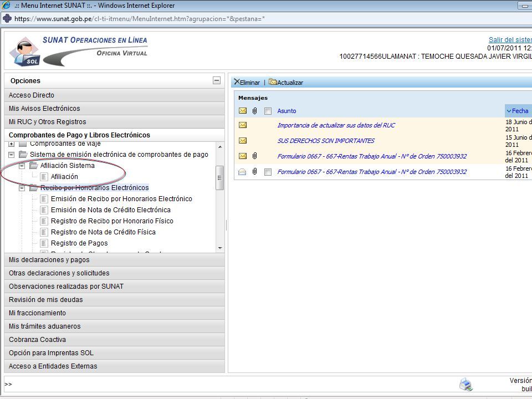Select the Registro de Pagos item
The height and width of the screenshot is (399, 532).
pyautogui.click(x=79, y=243)
